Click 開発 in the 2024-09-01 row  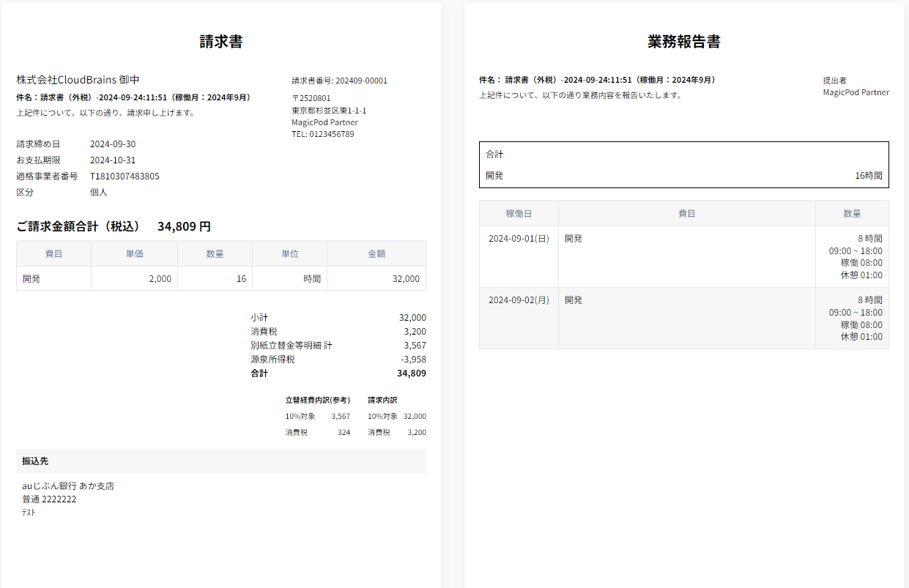tap(574, 239)
